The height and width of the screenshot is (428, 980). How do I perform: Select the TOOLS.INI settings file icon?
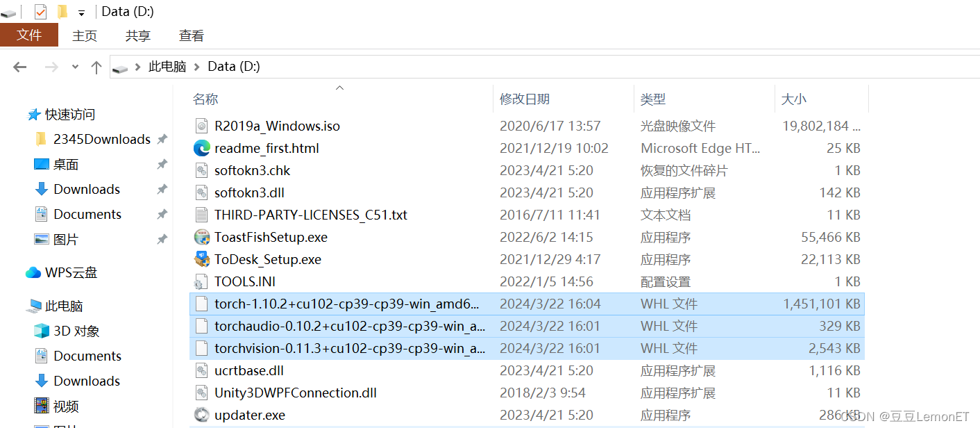coord(201,281)
